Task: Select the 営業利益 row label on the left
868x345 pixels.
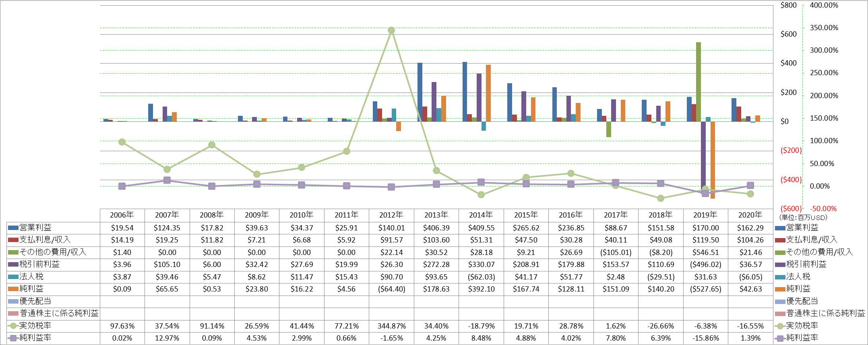Action: coord(35,228)
